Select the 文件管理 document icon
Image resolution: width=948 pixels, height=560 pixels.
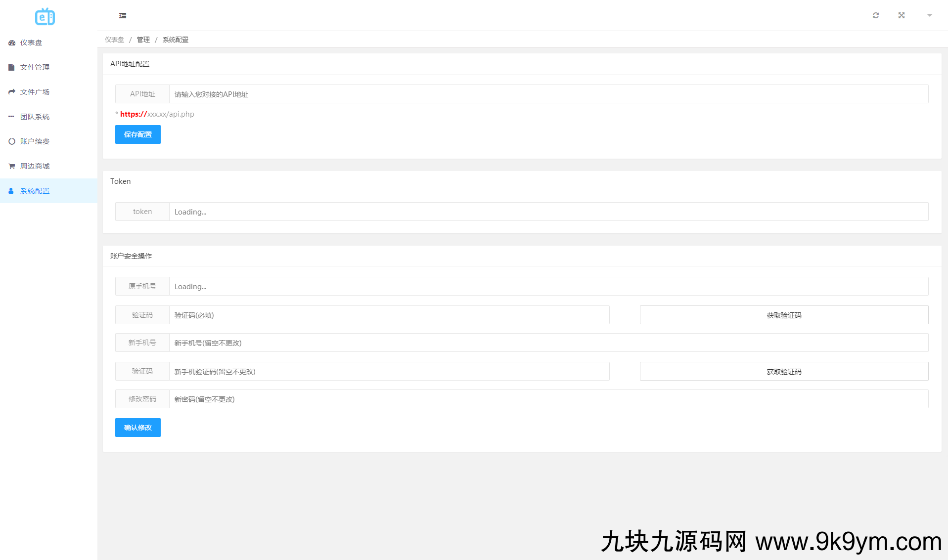coord(11,67)
